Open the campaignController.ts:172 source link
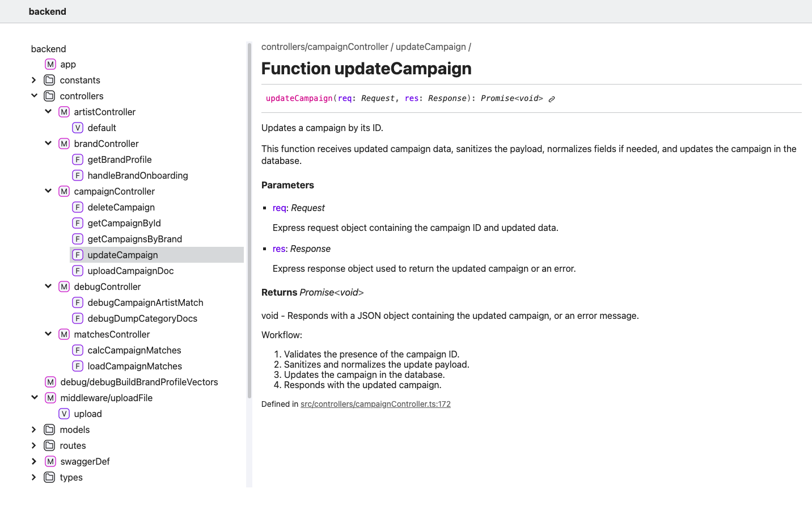 click(x=375, y=404)
